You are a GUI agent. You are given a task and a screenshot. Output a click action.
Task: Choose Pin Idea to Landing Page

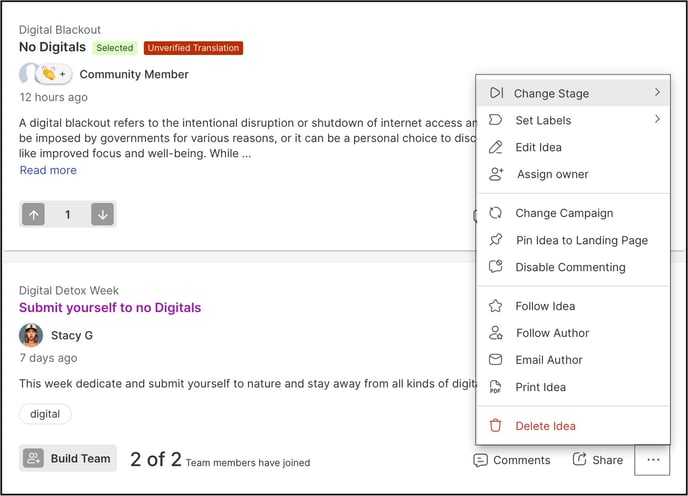click(x=573, y=240)
